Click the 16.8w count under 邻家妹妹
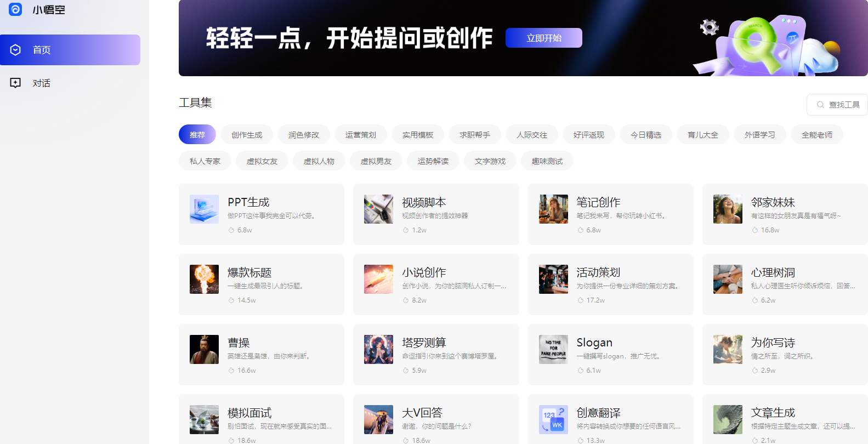Image resolution: width=868 pixels, height=444 pixels. 770,230
